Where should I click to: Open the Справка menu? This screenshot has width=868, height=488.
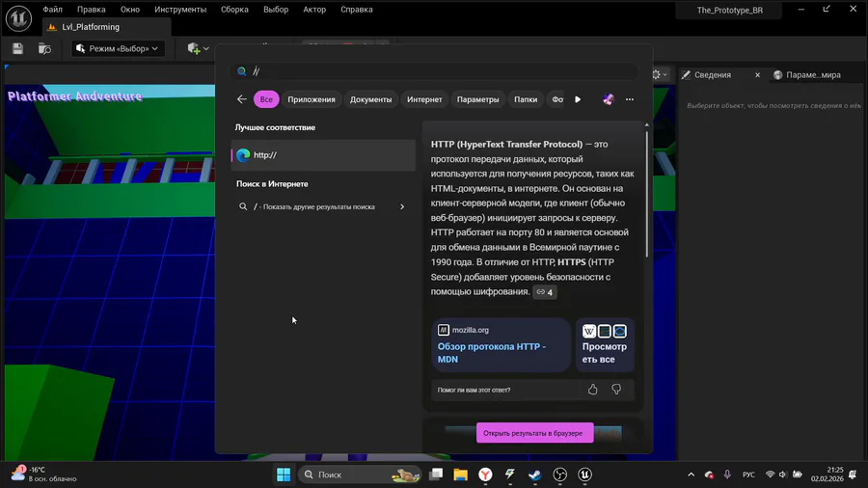357,10
